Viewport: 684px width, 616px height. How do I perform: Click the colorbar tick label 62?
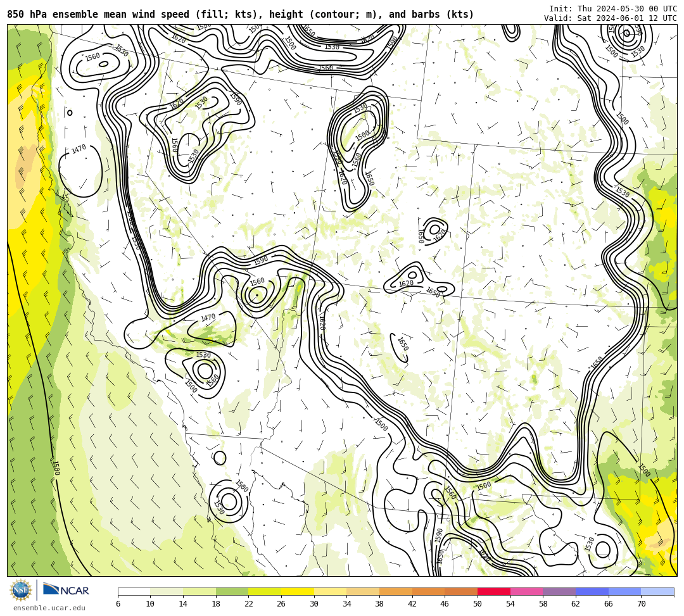point(576,604)
